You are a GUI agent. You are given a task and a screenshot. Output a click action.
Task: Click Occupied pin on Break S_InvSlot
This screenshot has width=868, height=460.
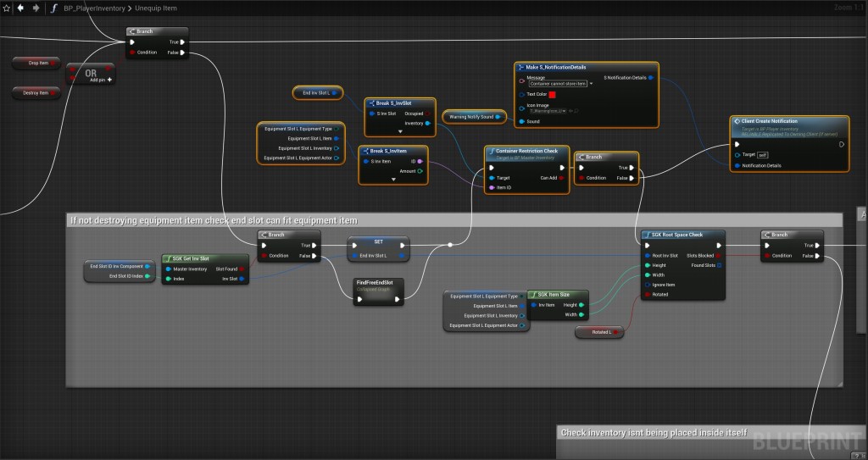[x=427, y=113]
